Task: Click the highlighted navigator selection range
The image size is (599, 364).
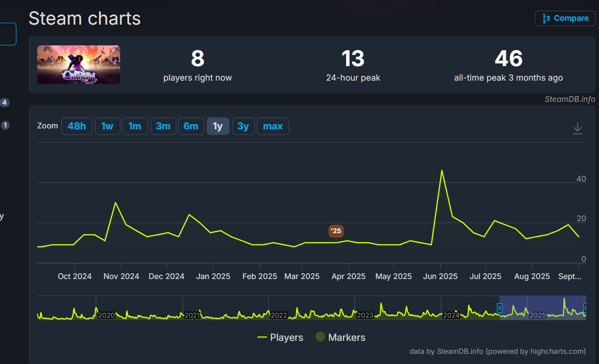Action: point(543,308)
